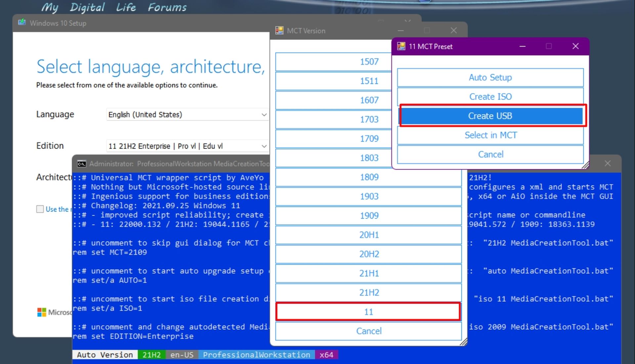
Task: Click the 11 MCT Preset window icon
Action: [402, 46]
